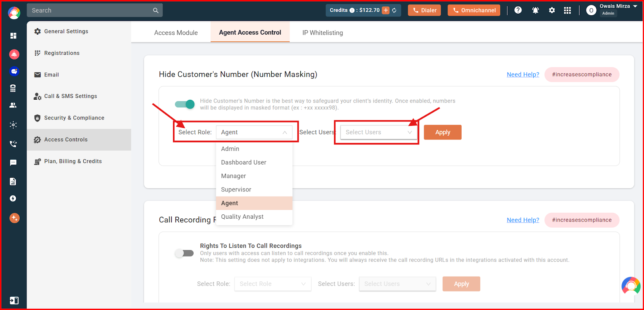Add credits with the orange plus icon

click(386, 10)
